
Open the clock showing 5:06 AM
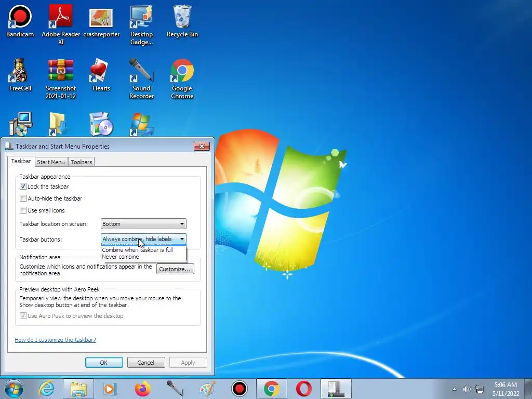point(506,389)
